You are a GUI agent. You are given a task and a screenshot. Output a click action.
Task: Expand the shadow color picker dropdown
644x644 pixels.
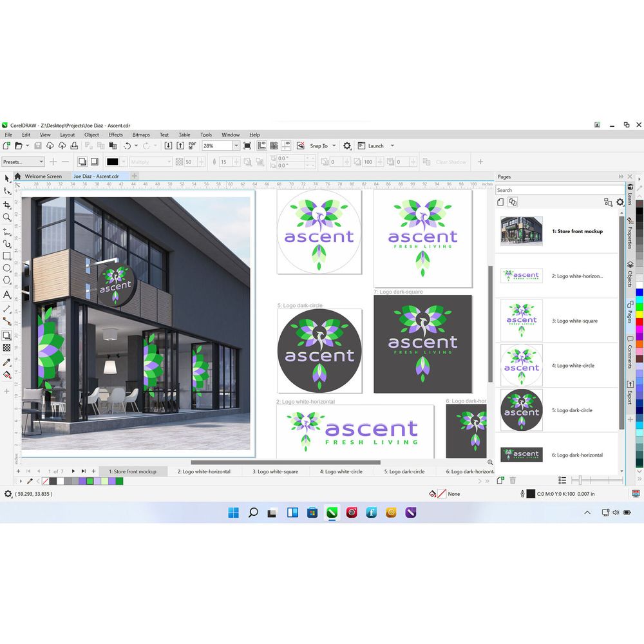[x=123, y=162]
